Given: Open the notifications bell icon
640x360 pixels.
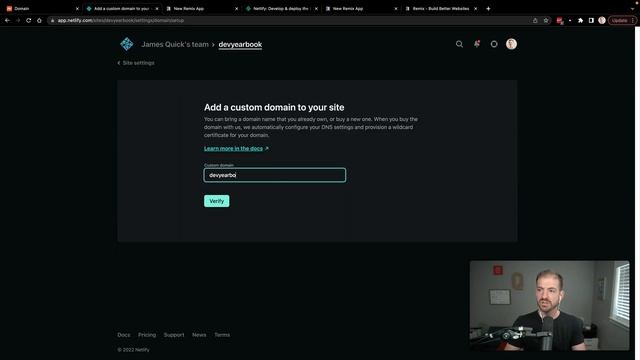Looking at the screenshot, I should click(x=477, y=44).
